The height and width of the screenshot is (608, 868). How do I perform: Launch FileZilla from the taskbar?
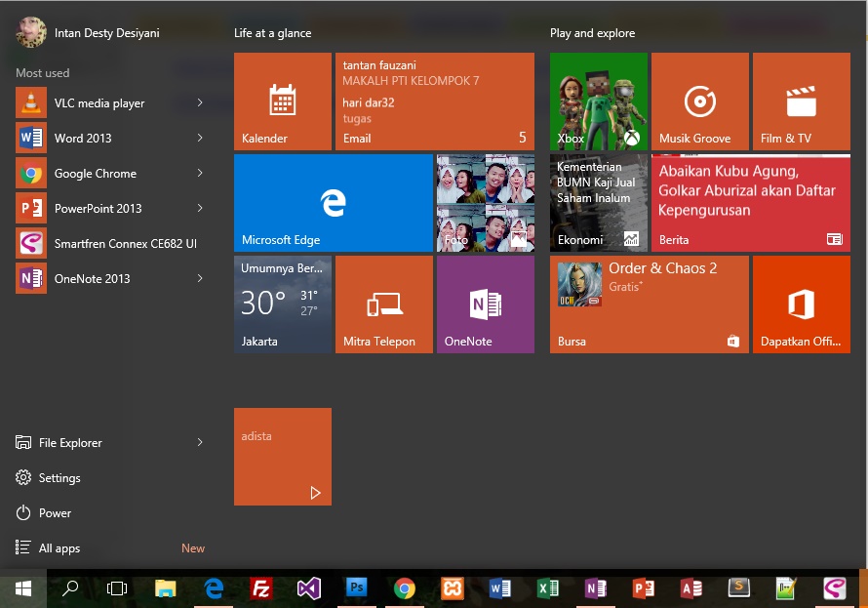pos(260,588)
